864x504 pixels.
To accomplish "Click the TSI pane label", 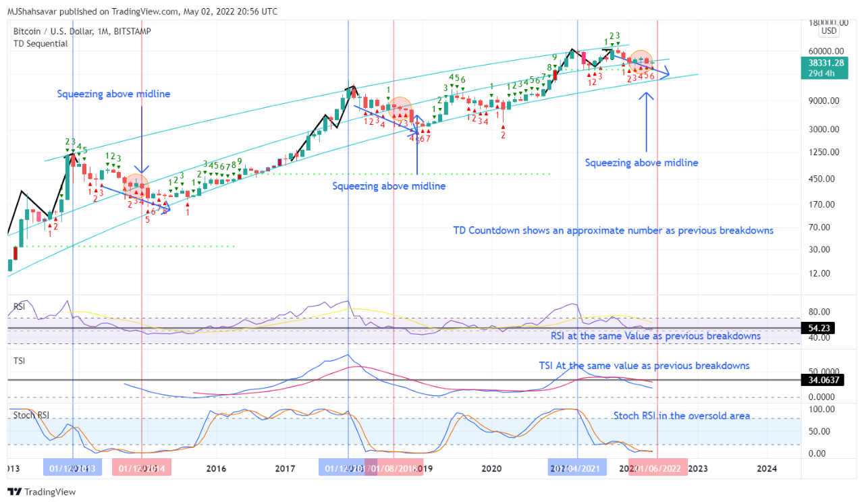I will pyautogui.click(x=19, y=361).
